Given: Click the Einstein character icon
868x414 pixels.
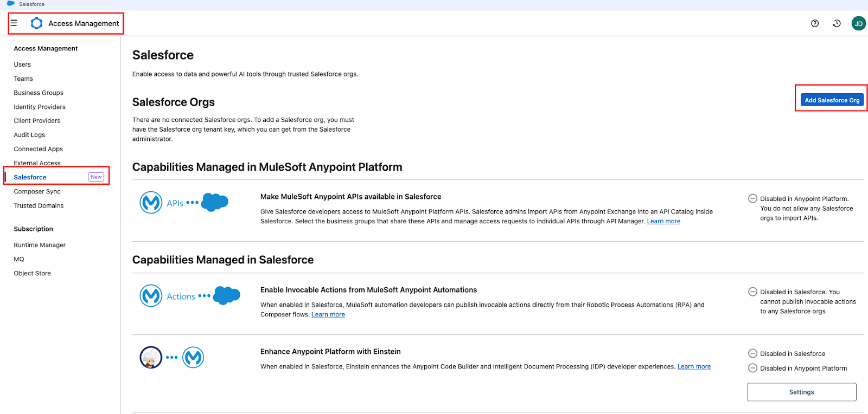Looking at the screenshot, I should pos(151,358).
